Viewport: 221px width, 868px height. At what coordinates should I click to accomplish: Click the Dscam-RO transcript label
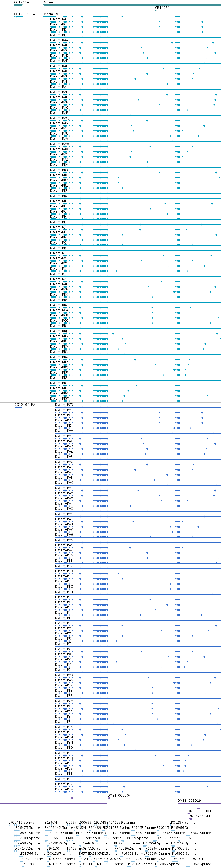(58, 243)
